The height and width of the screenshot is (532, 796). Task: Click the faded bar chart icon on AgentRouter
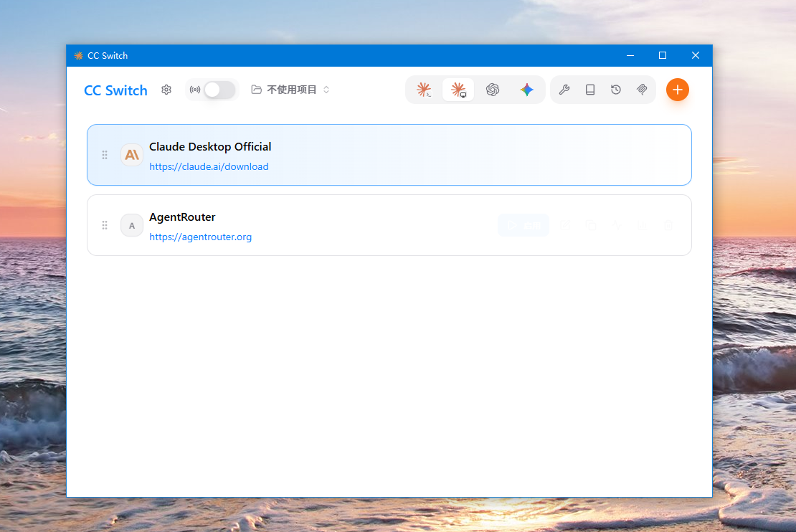point(643,225)
